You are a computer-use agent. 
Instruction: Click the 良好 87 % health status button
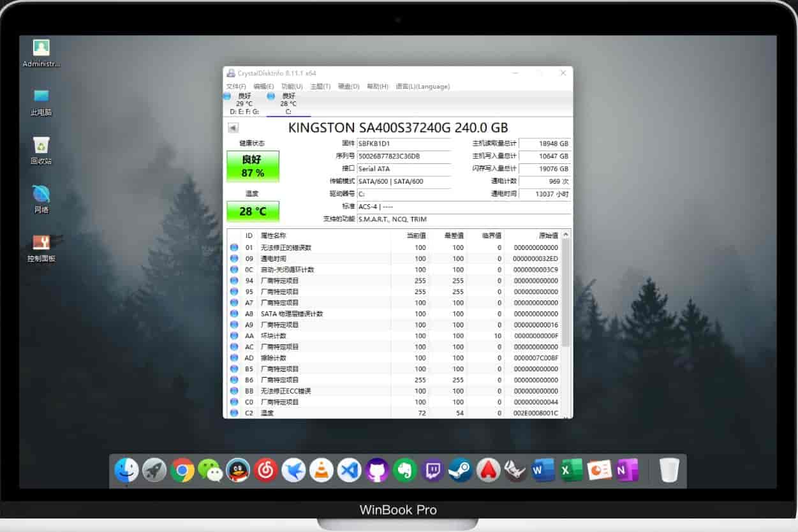(x=253, y=166)
